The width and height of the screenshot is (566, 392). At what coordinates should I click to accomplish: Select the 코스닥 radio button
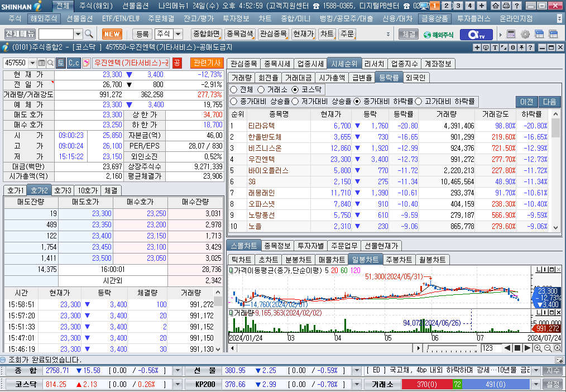click(x=295, y=89)
